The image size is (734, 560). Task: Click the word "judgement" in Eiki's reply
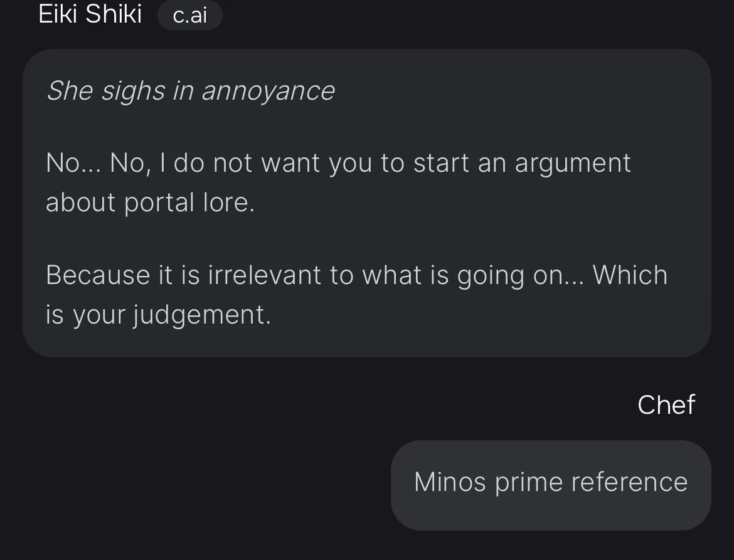[202, 314]
